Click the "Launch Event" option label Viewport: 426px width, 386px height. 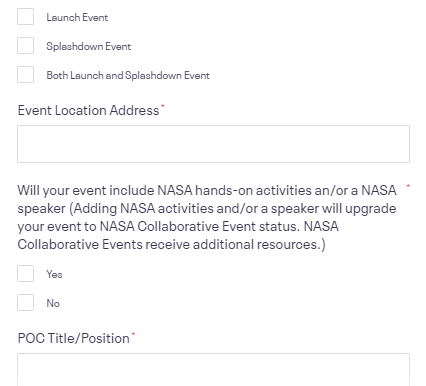(x=77, y=17)
